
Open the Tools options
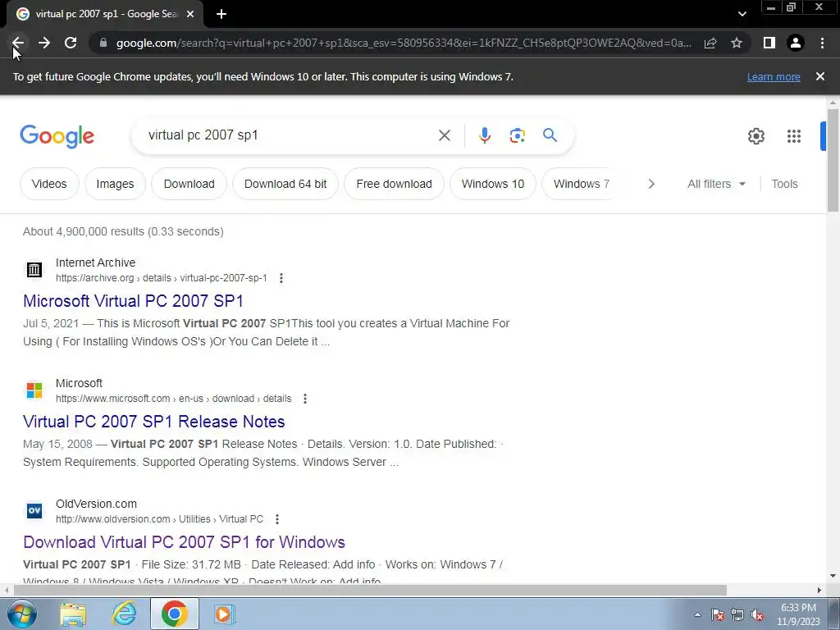click(x=784, y=184)
